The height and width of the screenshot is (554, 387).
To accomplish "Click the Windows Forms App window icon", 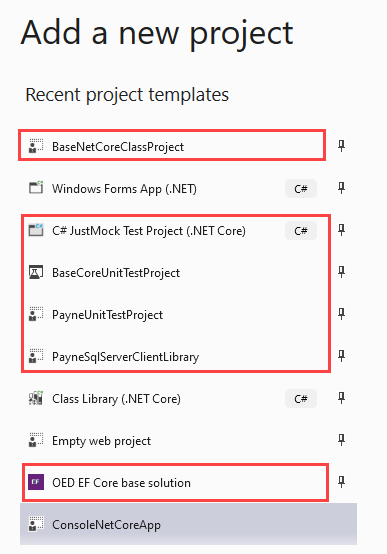I will (36, 188).
